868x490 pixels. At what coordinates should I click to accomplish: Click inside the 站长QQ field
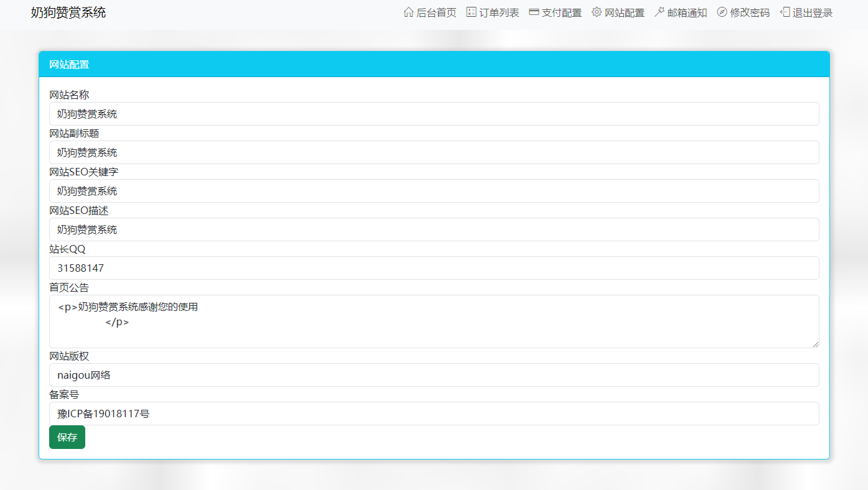point(434,268)
